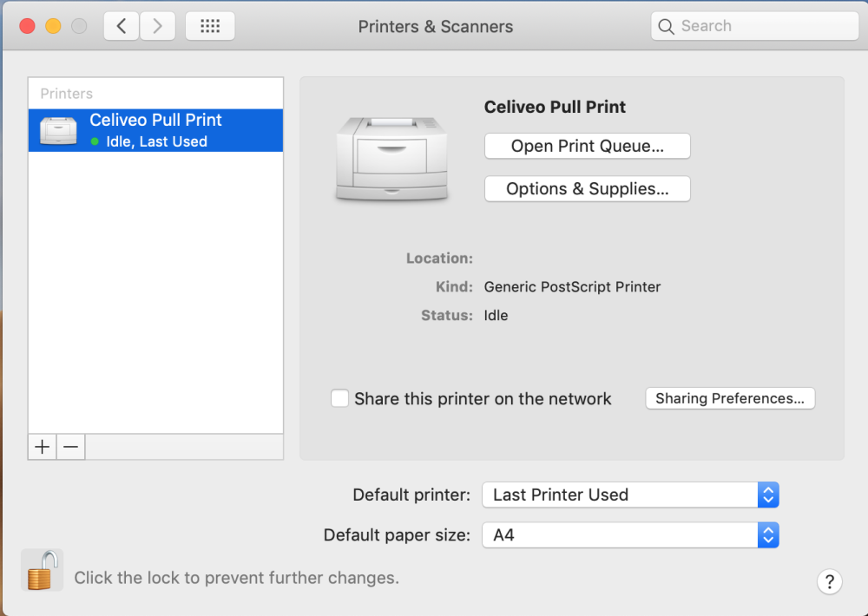Close the Printers & Scanners window
The width and height of the screenshot is (868, 616).
(27, 26)
